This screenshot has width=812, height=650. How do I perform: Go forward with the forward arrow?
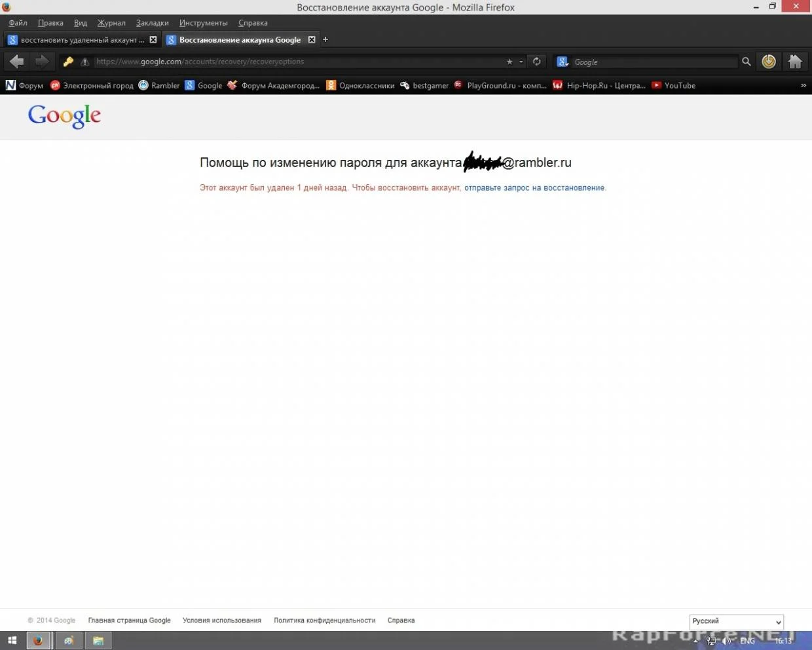pyautogui.click(x=41, y=62)
